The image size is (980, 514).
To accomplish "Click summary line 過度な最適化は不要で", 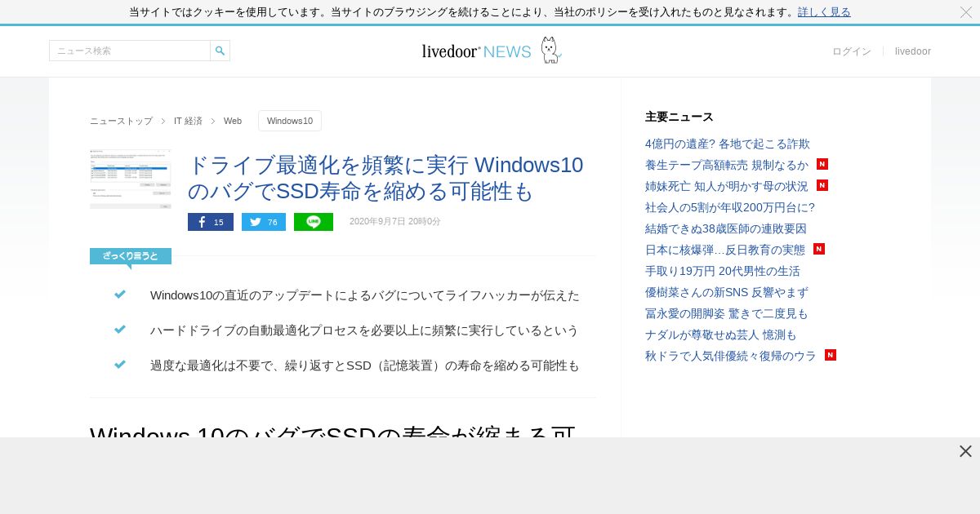I will [x=365, y=366].
